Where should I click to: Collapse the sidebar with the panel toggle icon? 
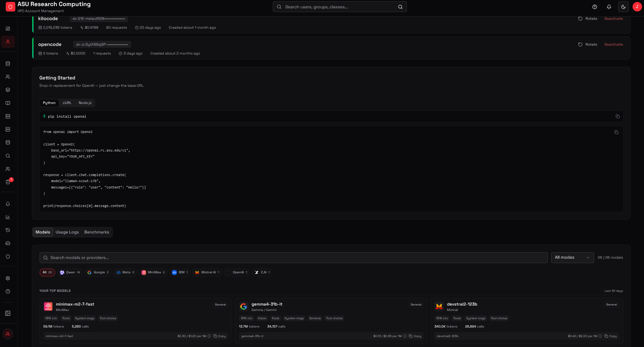point(8,314)
